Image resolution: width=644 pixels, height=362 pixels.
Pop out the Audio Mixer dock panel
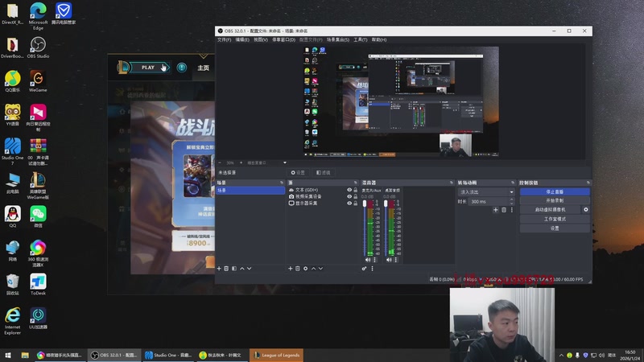(452, 183)
